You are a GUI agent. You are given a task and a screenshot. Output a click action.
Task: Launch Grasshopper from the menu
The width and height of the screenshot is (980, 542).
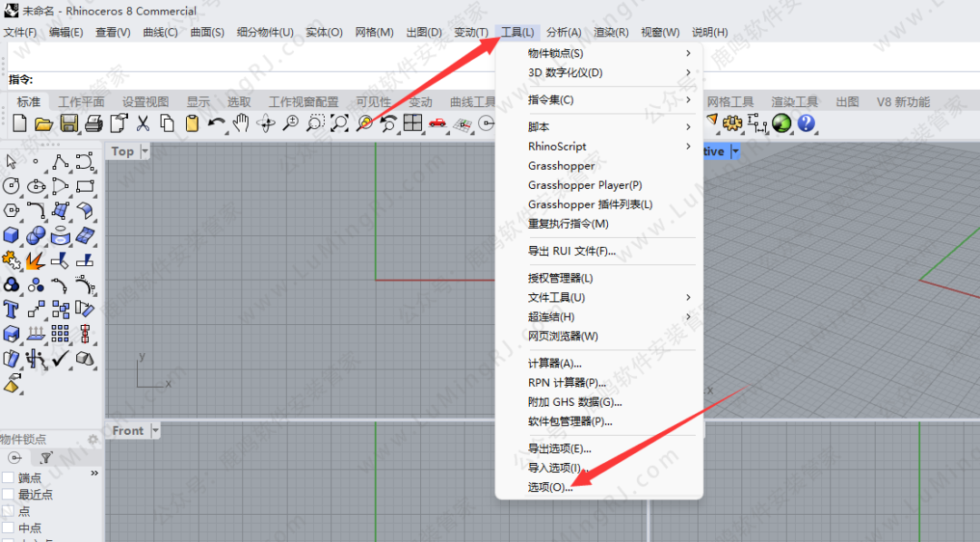pyautogui.click(x=561, y=166)
